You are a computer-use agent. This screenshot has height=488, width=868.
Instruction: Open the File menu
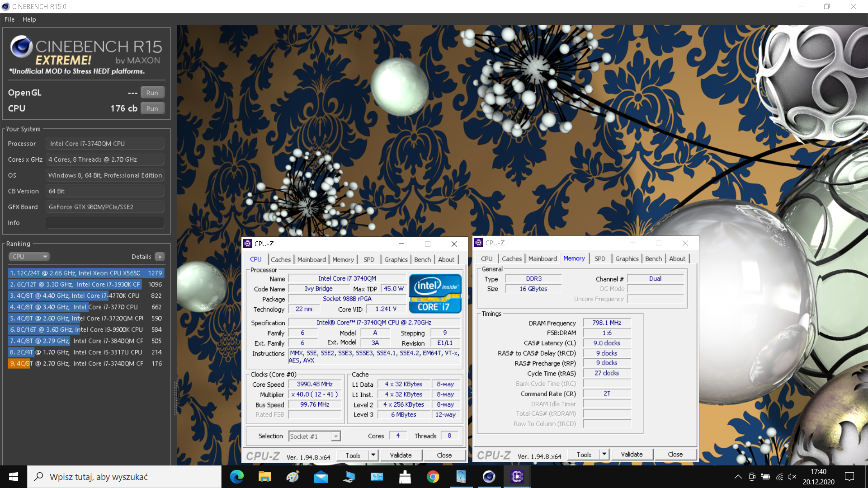9,19
